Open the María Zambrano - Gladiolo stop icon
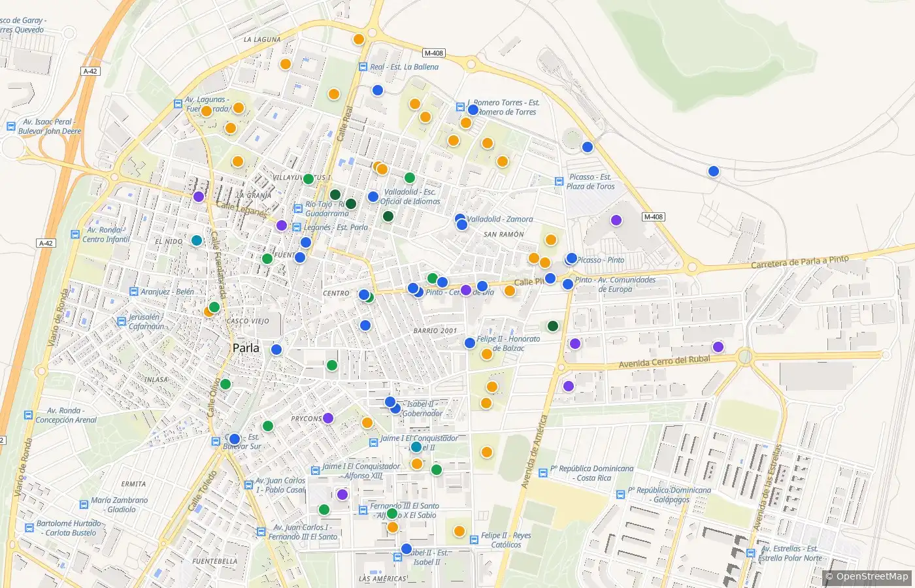Viewport: 915px width, 588px height. pyautogui.click(x=84, y=504)
